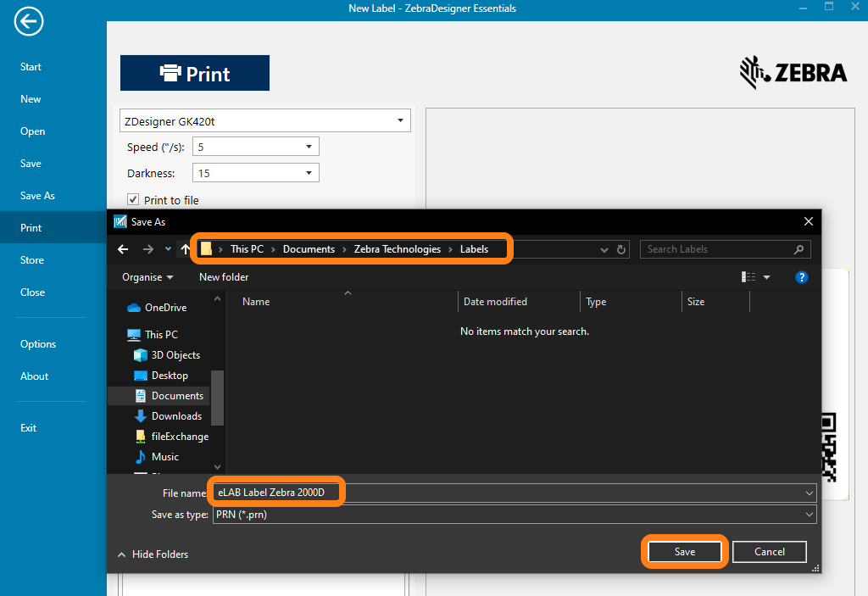Select Save As in left menu
The height and width of the screenshot is (596, 868).
pyautogui.click(x=37, y=196)
